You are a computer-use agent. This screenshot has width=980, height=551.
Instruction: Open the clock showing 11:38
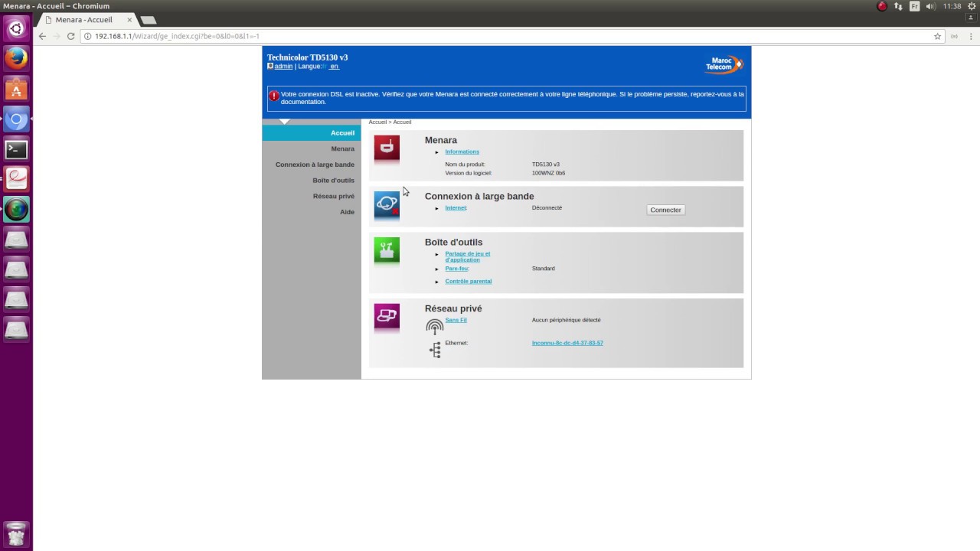tap(952, 6)
